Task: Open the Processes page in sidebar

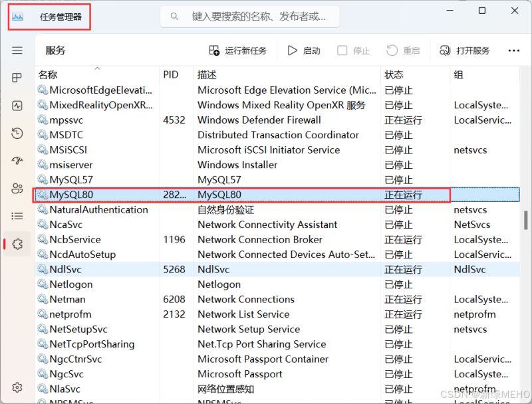Action: [x=17, y=78]
